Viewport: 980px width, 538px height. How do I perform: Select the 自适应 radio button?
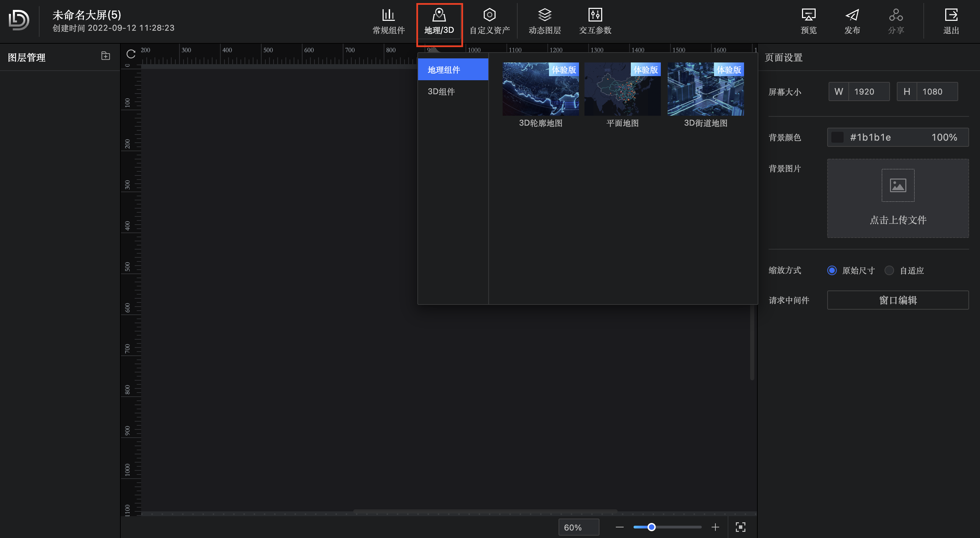click(x=889, y=270)
